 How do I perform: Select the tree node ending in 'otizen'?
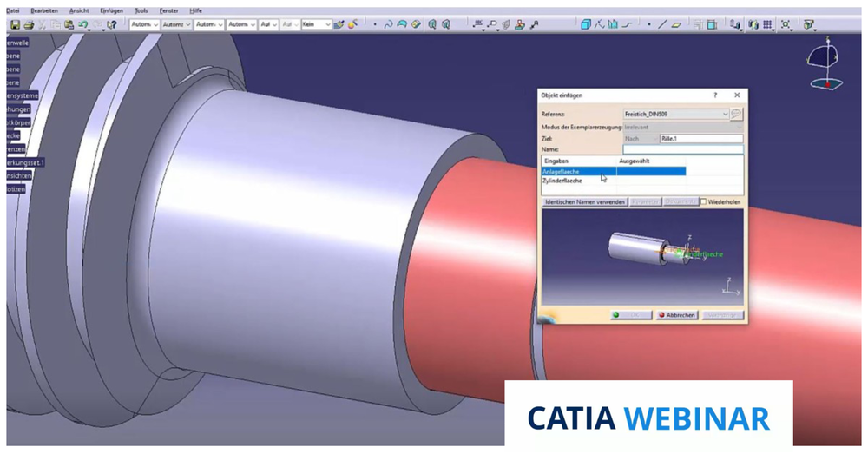[x=16, y=188]
